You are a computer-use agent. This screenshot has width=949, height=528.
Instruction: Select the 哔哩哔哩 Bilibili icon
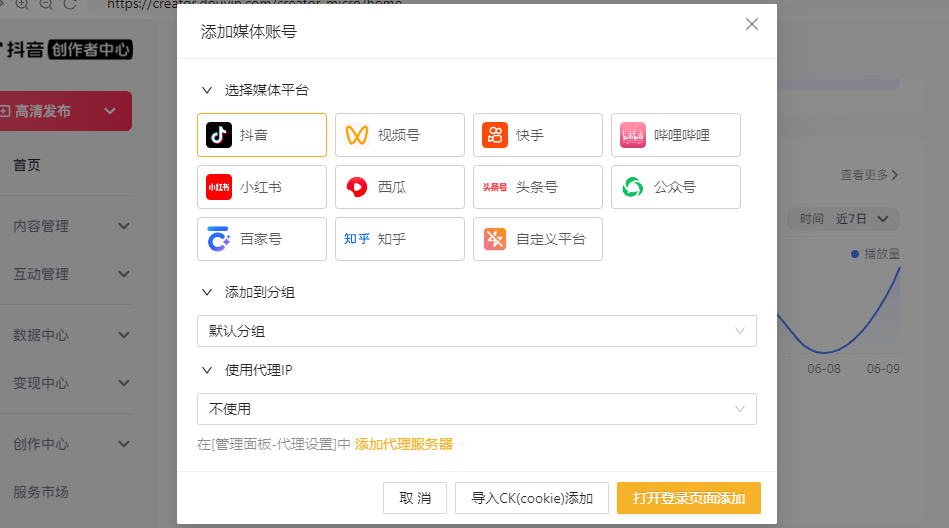point(633,135)
